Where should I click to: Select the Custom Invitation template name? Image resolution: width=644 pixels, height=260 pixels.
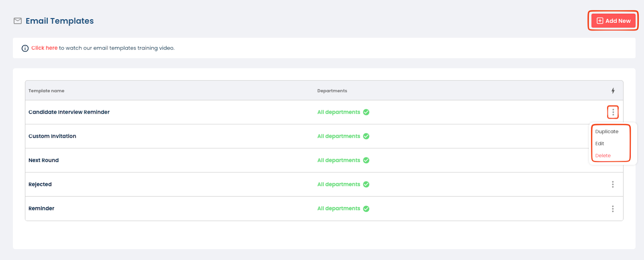tap(52, 136)
